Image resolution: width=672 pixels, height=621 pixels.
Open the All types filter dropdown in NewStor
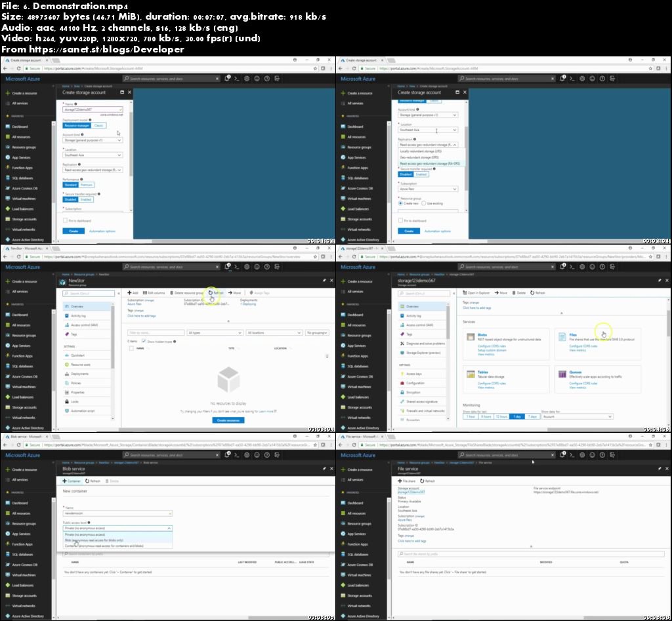tap(215, 332)
